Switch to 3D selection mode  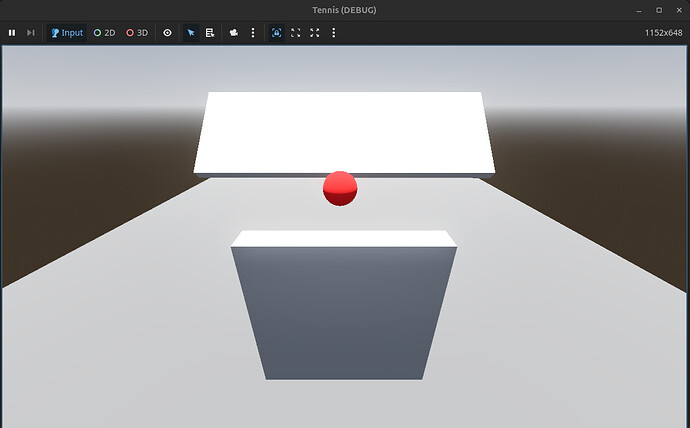[137, 33]
